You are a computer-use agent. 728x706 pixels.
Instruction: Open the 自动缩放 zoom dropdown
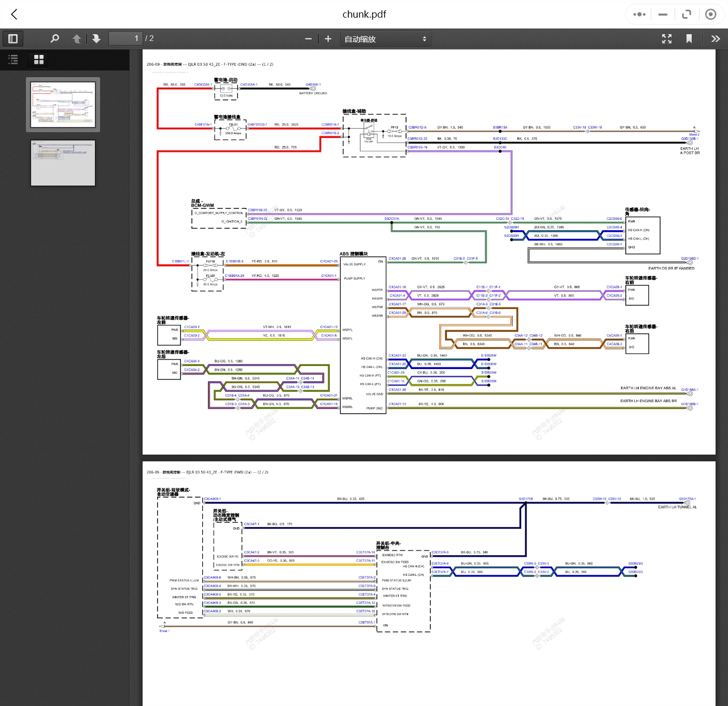[x=385, y=39]
